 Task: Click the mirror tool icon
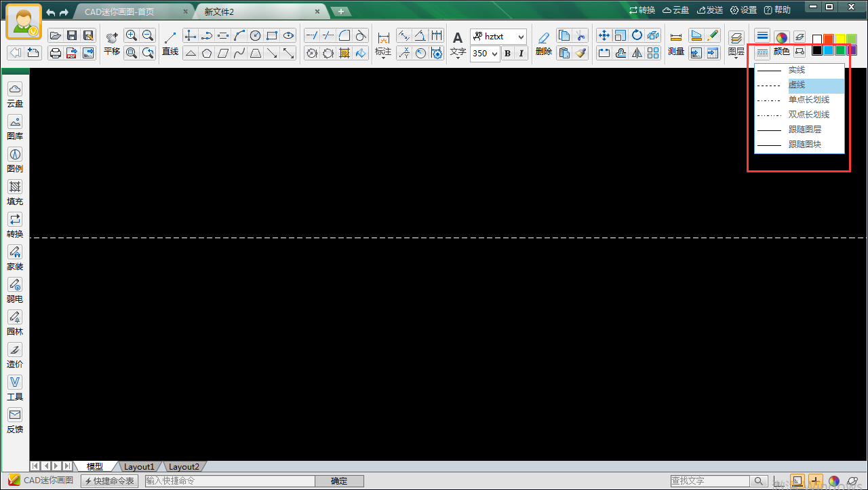(637, 53)
